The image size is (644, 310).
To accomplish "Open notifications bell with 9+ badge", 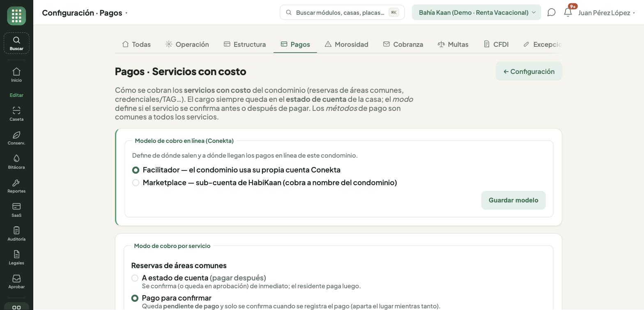I will [568, 12].
